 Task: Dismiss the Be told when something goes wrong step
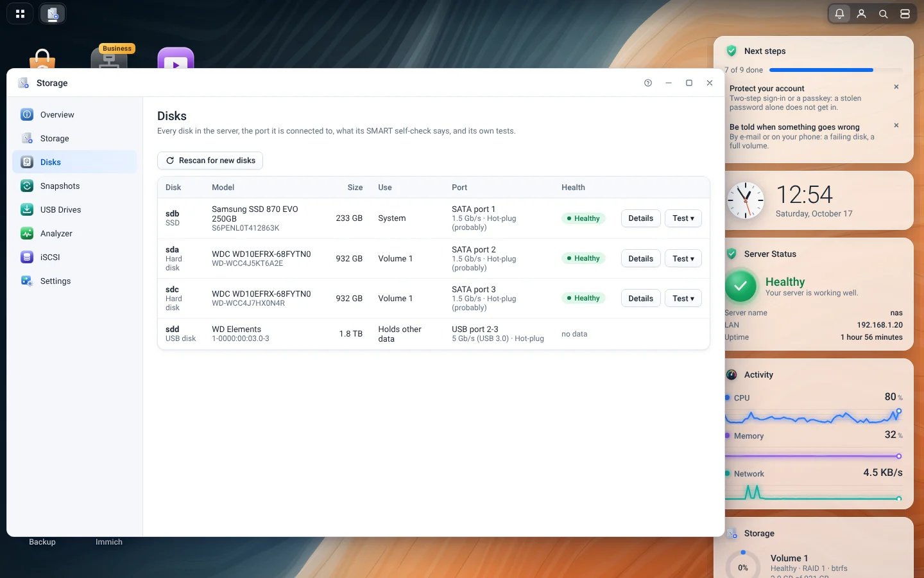tap(896, 125)
